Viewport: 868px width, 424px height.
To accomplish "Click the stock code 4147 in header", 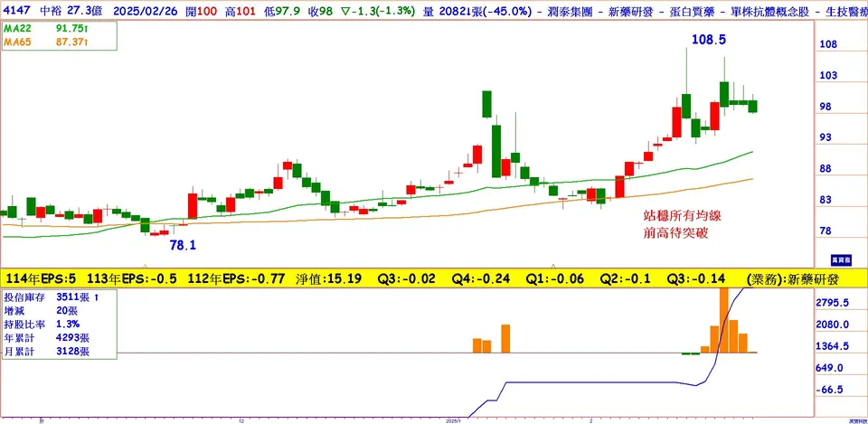I will pos(18,9).
